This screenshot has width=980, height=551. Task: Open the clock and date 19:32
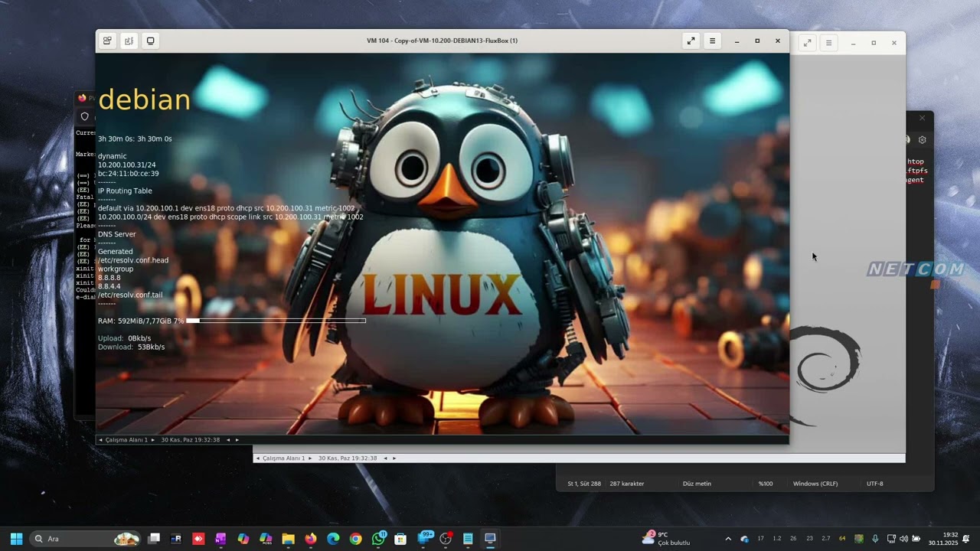click(x=943, y=539)
